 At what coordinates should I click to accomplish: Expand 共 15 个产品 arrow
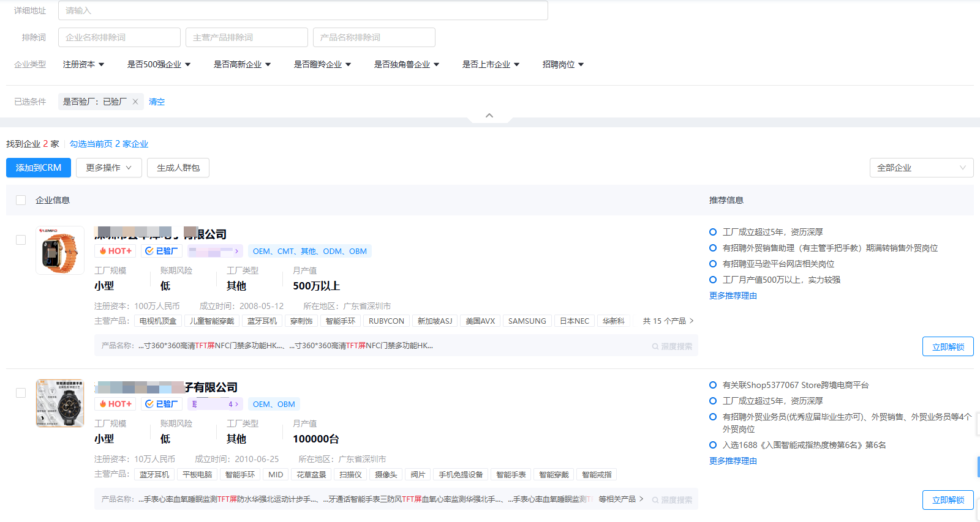pos(692,321)
